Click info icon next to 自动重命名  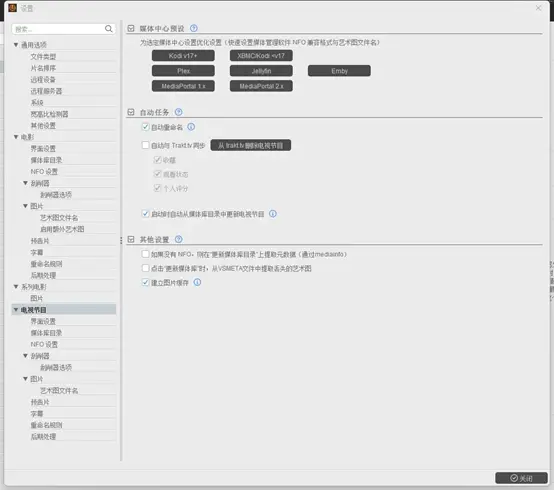[x=191, y=127]
